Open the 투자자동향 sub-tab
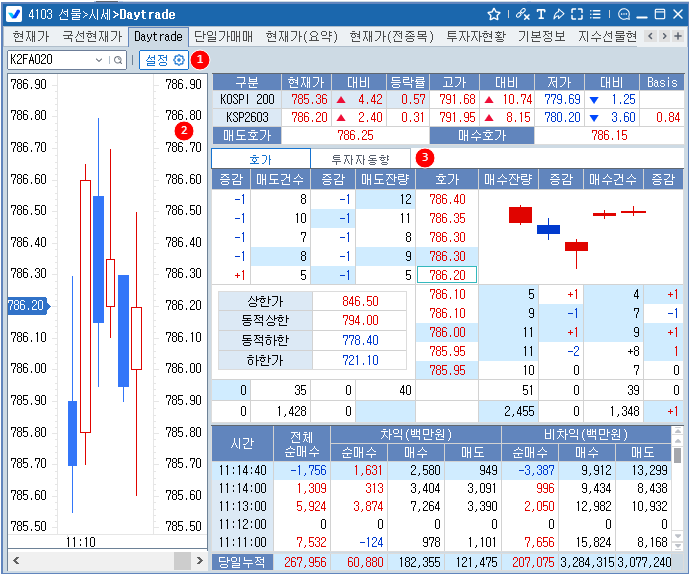Screen dimensions: 690x575 pyautogui.click(x=360, y=159)
